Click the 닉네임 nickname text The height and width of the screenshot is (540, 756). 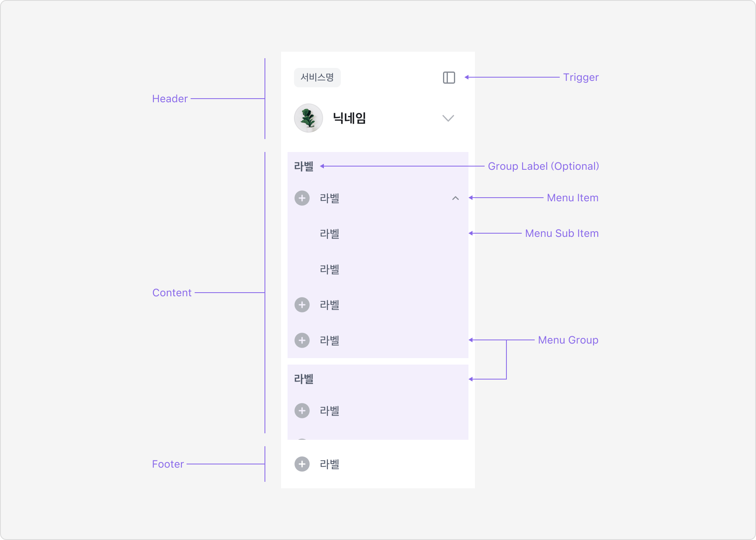click(x=349, y=118)
